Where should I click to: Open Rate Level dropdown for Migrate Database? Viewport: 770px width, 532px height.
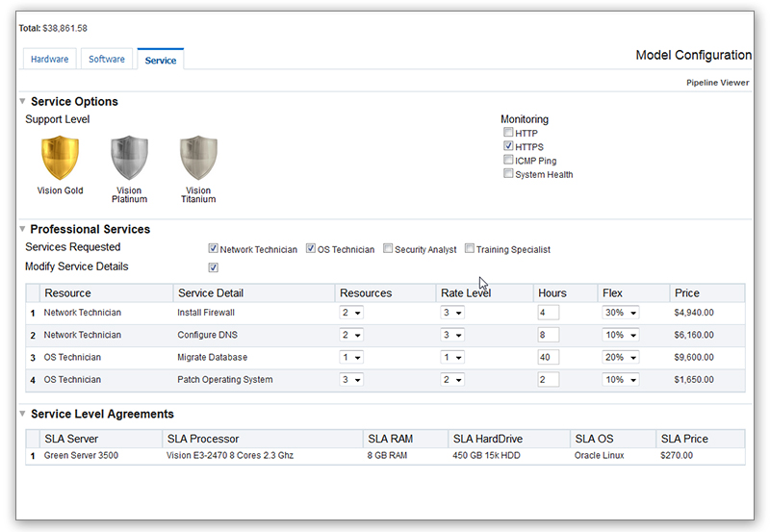coord(451,357)
